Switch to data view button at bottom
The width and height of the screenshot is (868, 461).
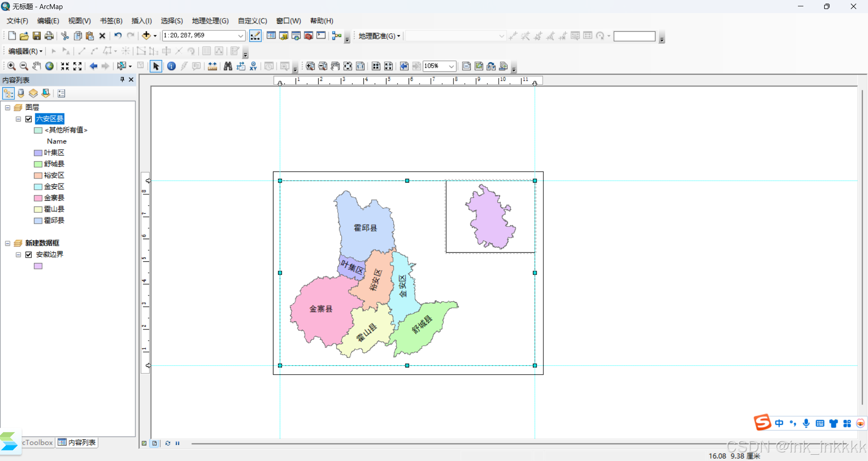tap(144, 443)
